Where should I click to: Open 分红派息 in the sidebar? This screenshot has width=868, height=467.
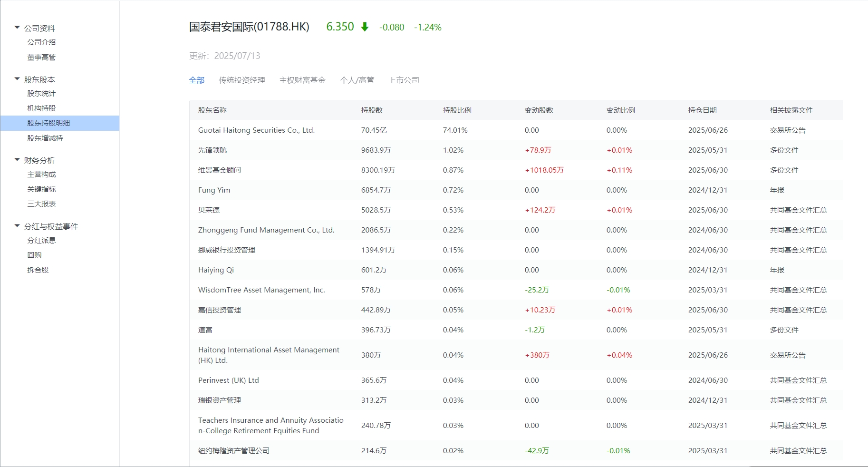[41, 241]
